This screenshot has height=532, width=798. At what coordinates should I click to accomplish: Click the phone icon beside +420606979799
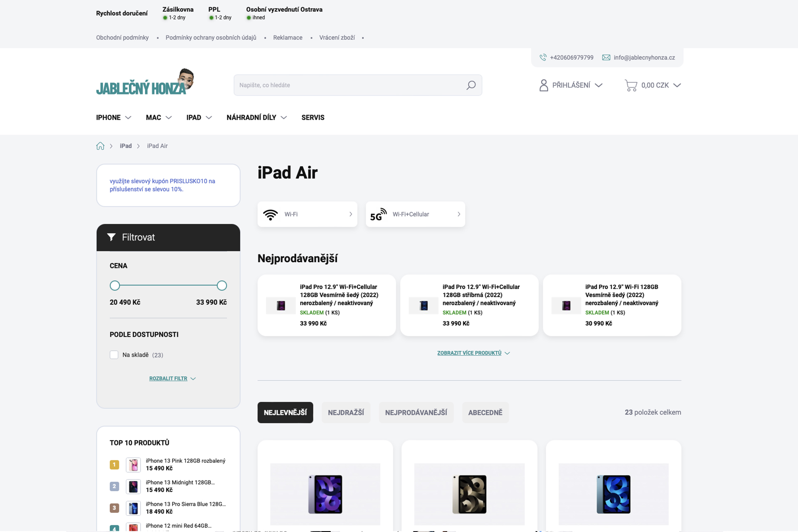pyautogui.click(x=543, y=57)
